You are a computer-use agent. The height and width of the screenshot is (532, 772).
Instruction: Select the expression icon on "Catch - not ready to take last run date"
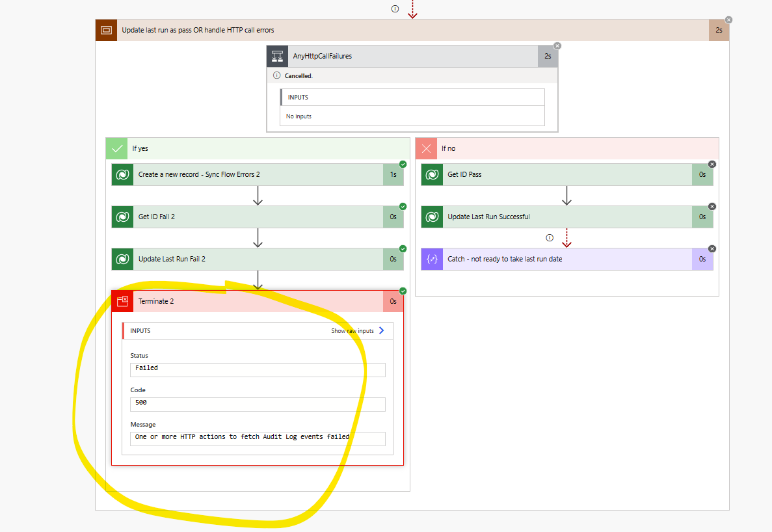click(x=432, y=259)
